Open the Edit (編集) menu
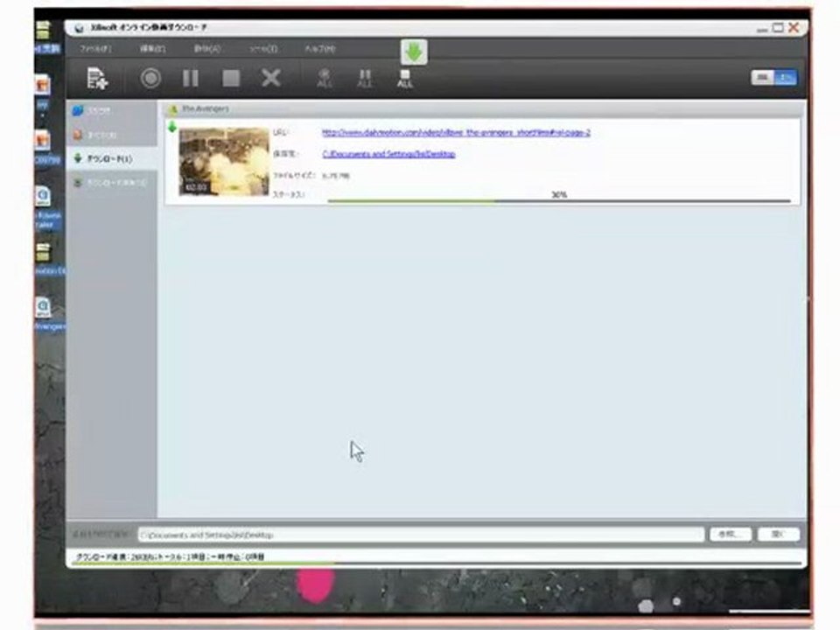The width and height of the screenshot is (840, 630). pos(152,49)
